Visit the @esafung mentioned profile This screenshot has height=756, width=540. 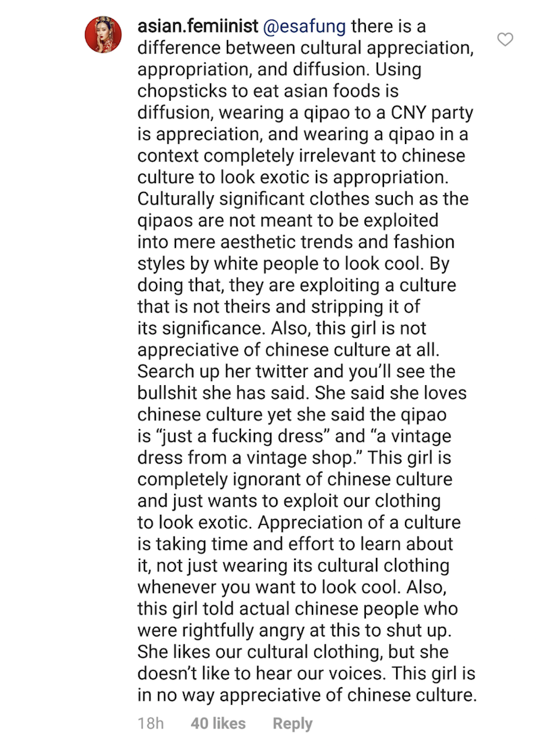pyautogui.click(x=304, y=26)
